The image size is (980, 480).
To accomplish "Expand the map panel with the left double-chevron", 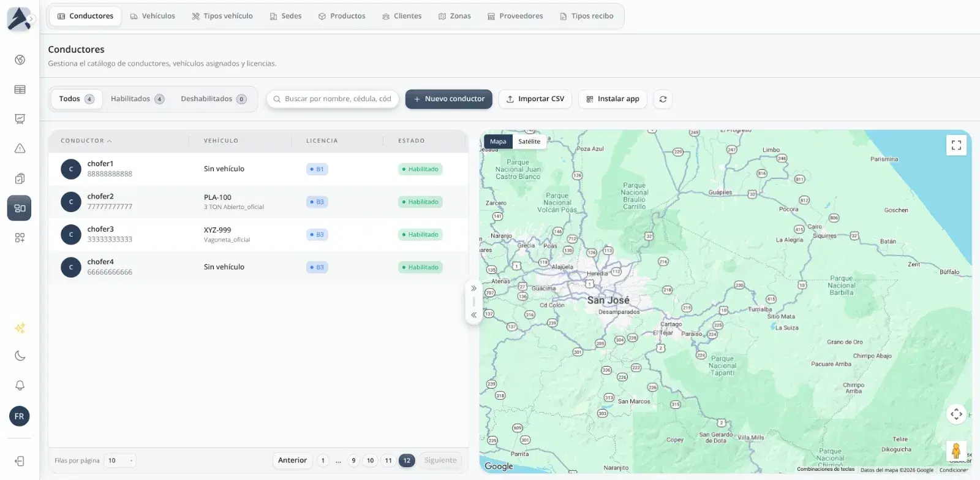I will (x=473, y=315).
